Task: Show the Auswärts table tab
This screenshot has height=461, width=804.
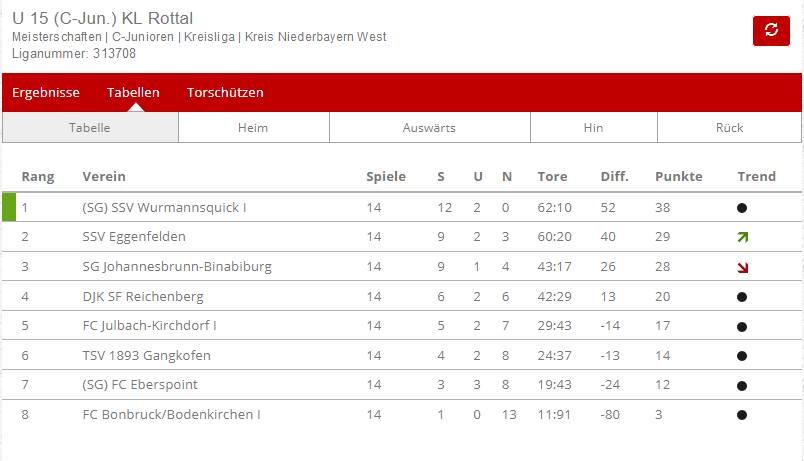Action: 429,128
